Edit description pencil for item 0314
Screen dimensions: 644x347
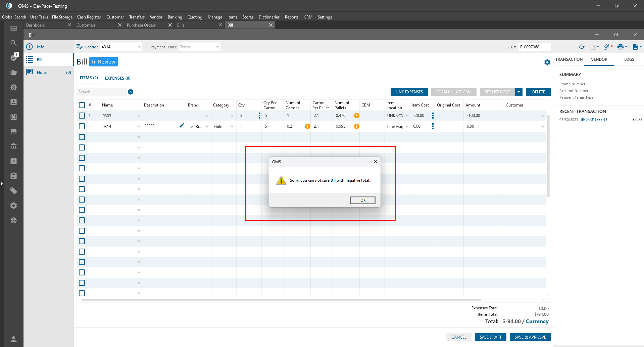(x=182, y=125)
